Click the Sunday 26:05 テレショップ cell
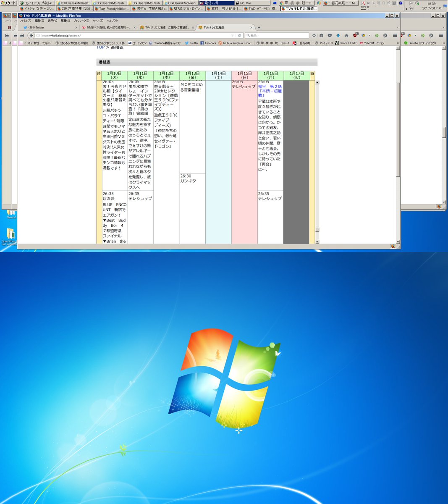Screen dimensions: 448x504 coord(244,162)
